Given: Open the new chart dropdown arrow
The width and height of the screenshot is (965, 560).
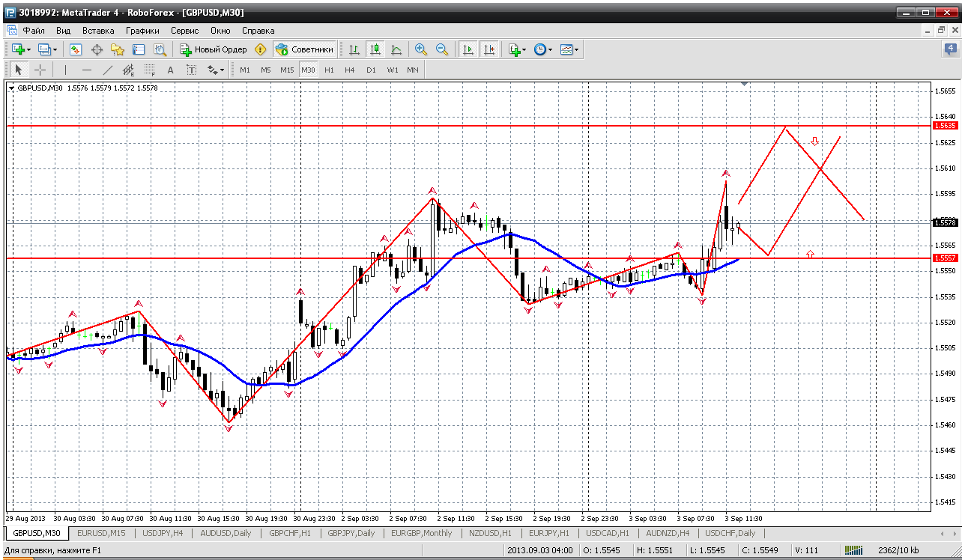Looking at the screenshot, I should click(28, 49).
